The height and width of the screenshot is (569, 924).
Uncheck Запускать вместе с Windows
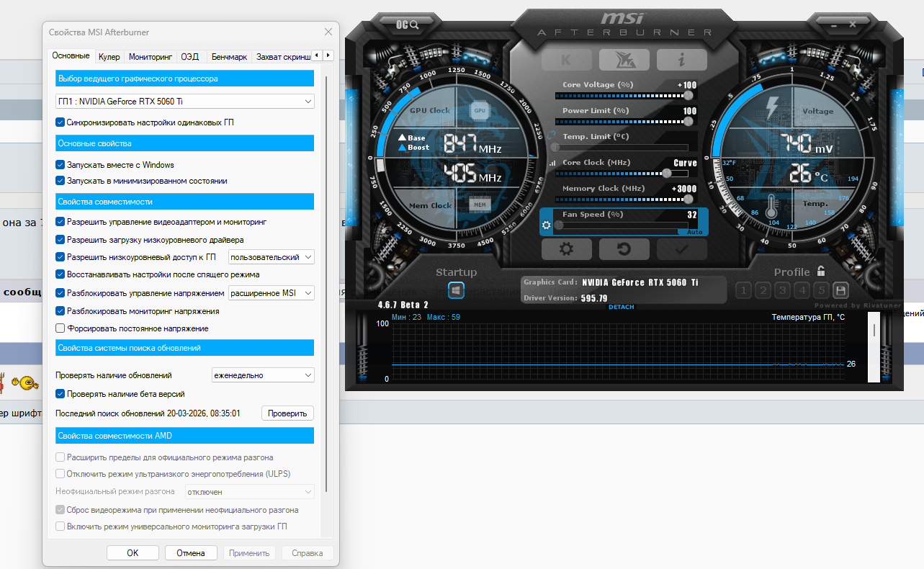click(x=60, y=165)
